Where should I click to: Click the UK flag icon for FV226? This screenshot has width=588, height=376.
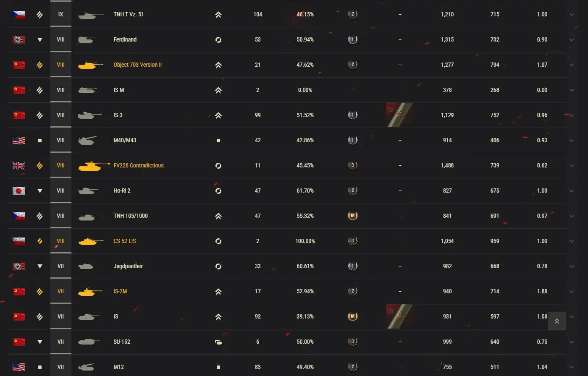[18, 165]
